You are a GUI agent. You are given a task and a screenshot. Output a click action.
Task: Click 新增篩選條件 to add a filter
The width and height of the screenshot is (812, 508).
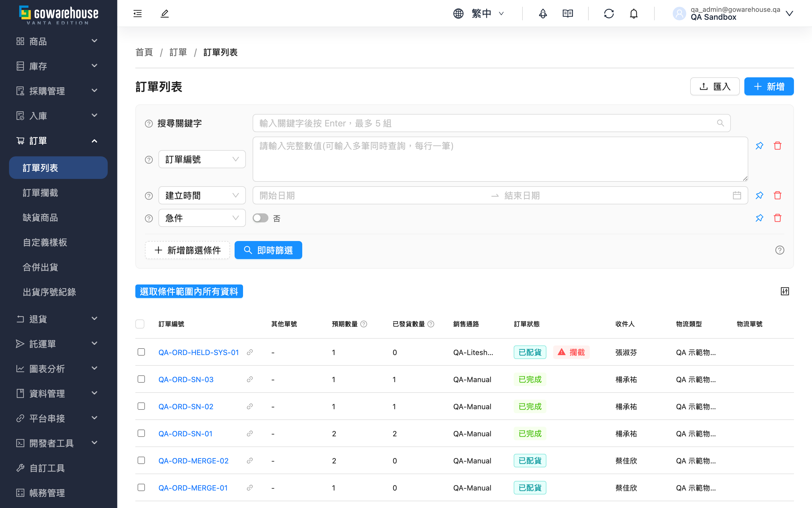(187, 250)
